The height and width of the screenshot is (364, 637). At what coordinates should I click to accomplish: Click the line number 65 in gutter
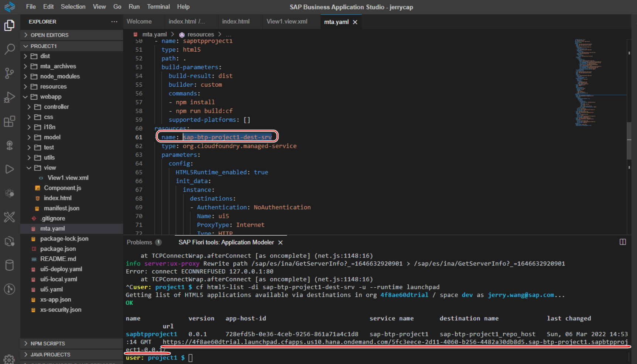(x=139, y=172)
